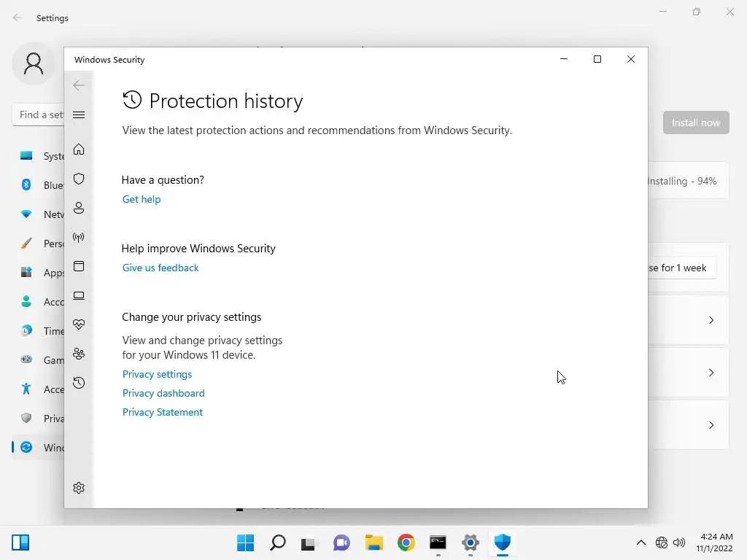747x560 pixels.
Task: Open App & browser control icon
Action: point(79,266)
